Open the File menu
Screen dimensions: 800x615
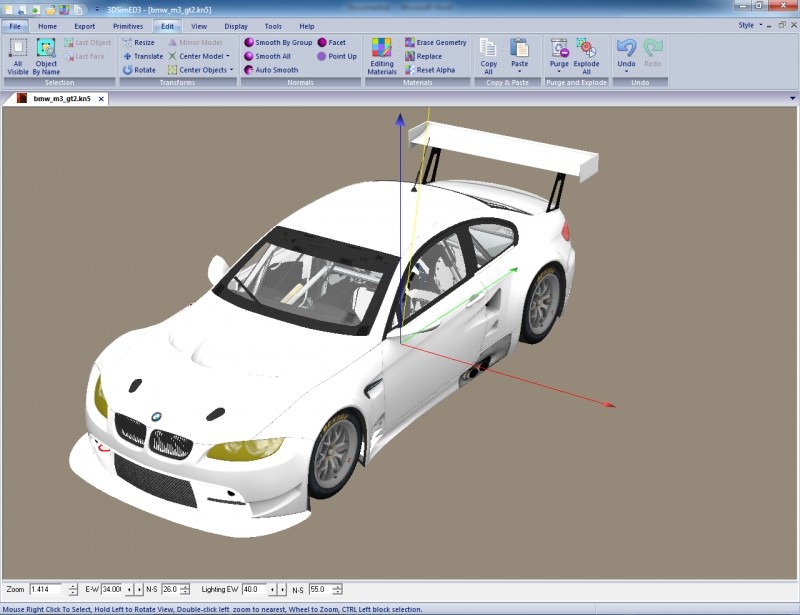pyautogui.click(x=15, y=26)
